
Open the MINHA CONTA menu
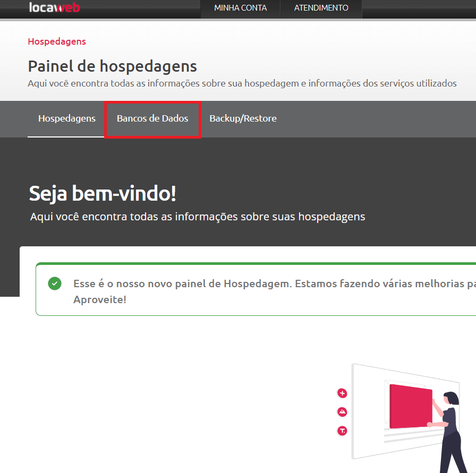[x=240, y=8]
